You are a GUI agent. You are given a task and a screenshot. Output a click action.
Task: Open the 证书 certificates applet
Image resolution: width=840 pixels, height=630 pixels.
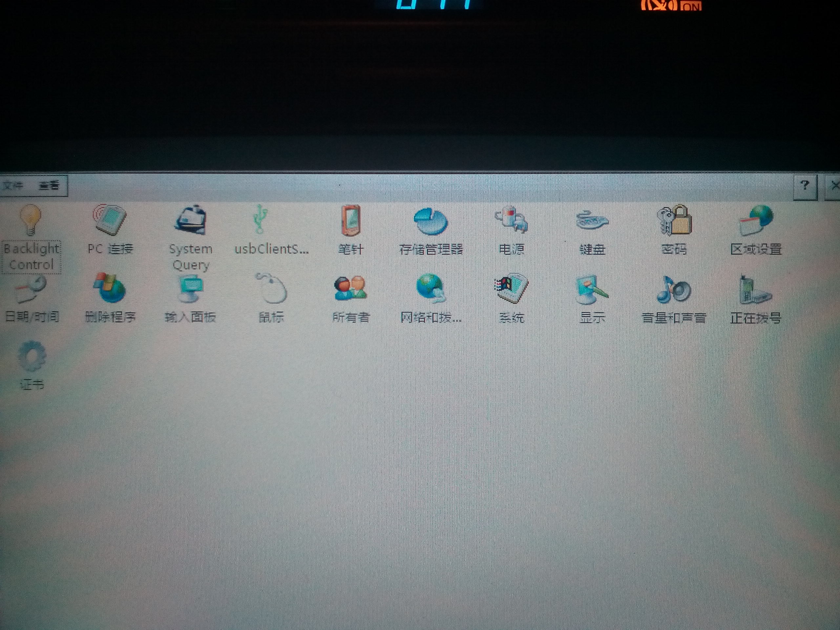coord(32,366)
